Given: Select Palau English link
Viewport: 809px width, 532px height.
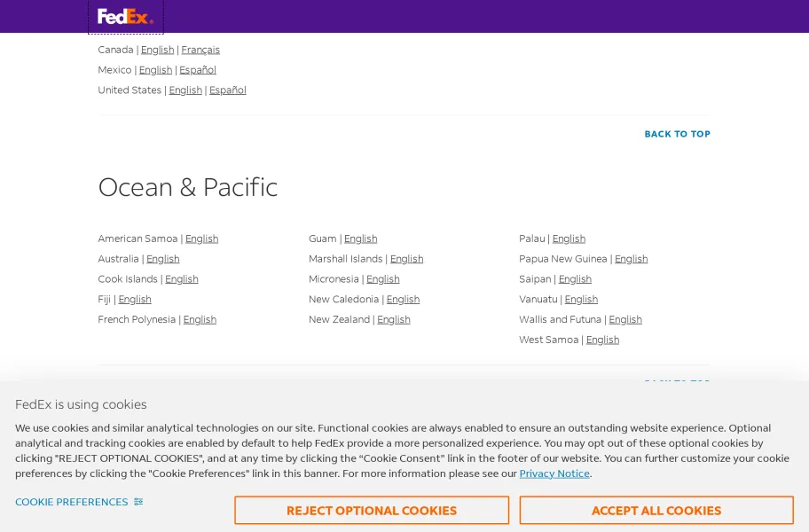Looking at the screenshot, I should click(569, 239).
